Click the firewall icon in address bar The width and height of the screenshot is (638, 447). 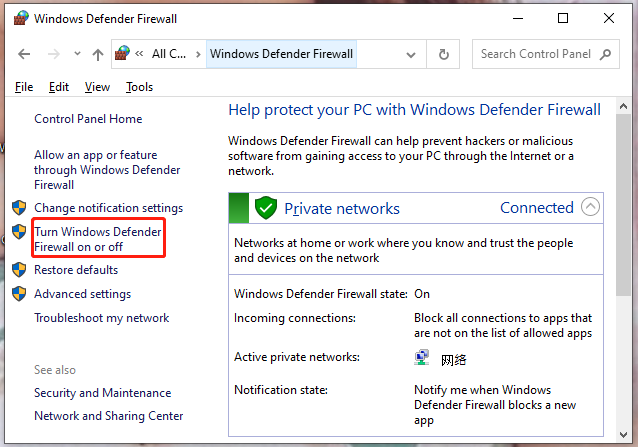tap(124, 54)
